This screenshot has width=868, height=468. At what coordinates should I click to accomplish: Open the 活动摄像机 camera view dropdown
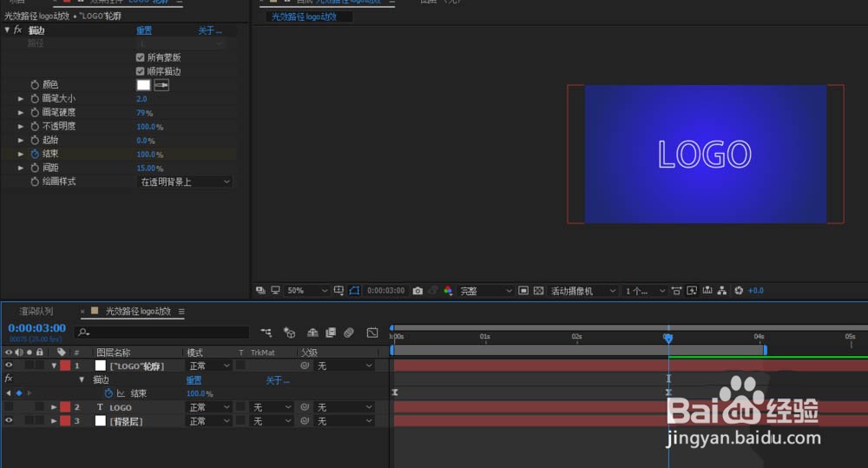click(x=583, y=290)
